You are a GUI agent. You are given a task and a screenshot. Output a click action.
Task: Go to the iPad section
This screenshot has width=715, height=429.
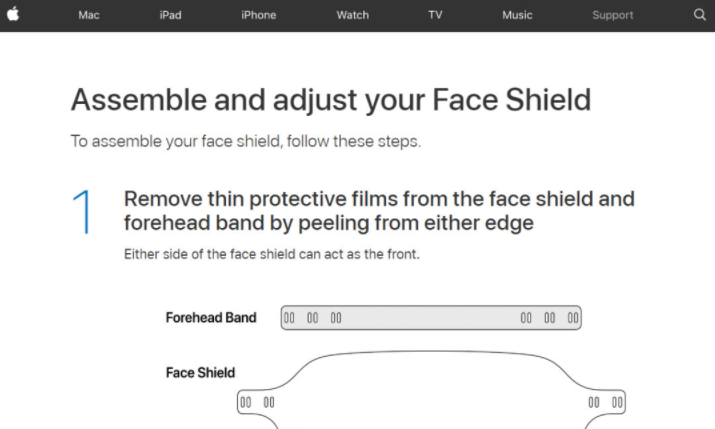point(171,15)
